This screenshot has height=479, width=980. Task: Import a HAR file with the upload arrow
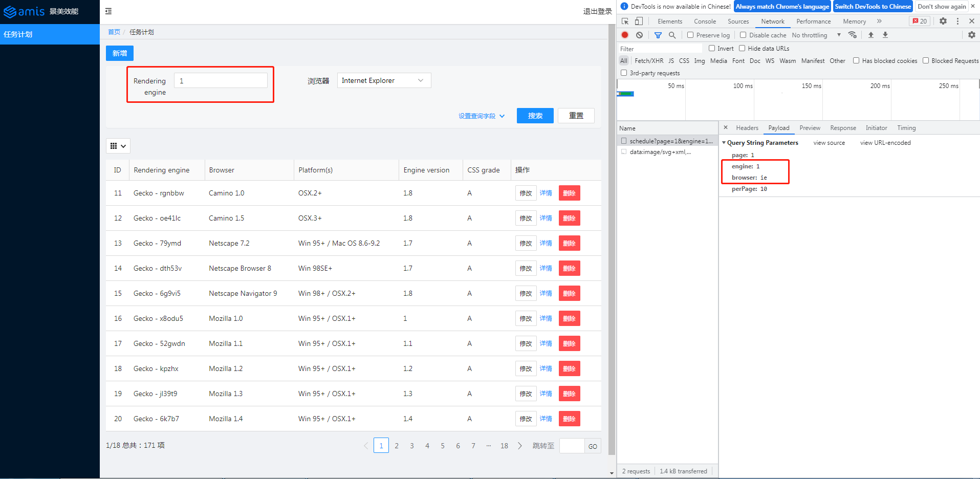[871, 35]
